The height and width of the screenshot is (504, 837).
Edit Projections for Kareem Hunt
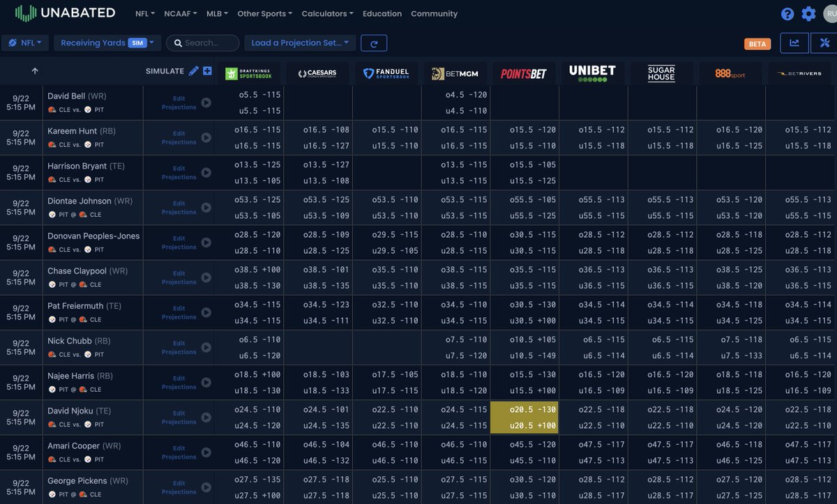(179, 138)
